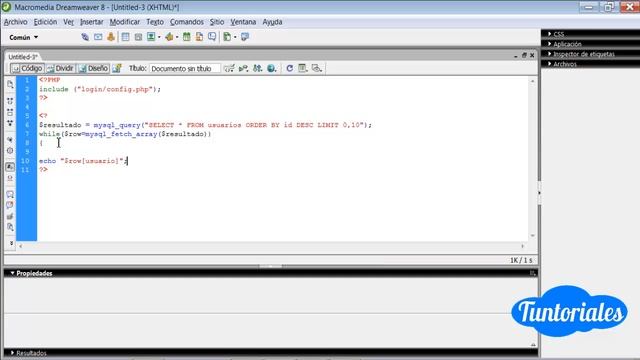Image resolution: width=640 pixels, height=360 pixels.
Task: Open the Templates dropdown arrow
Action: click(x=235, y=38)
